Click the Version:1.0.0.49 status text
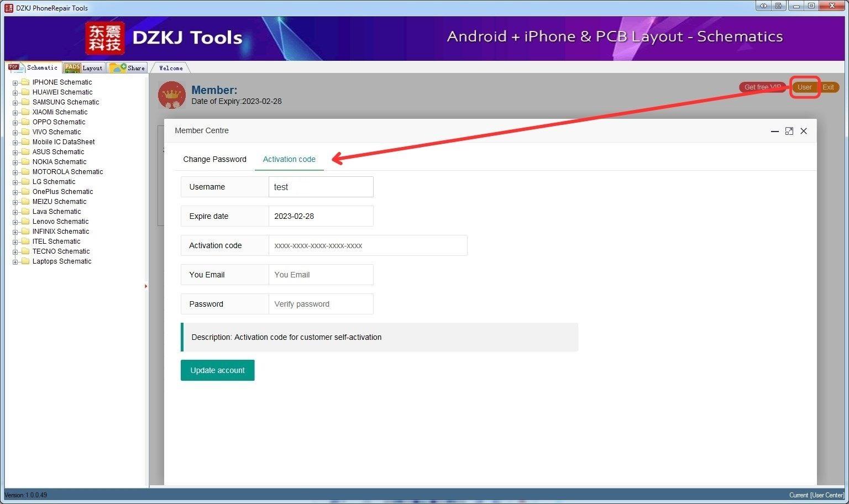Screen dimensions: 849x504 [x=26, y=495]
